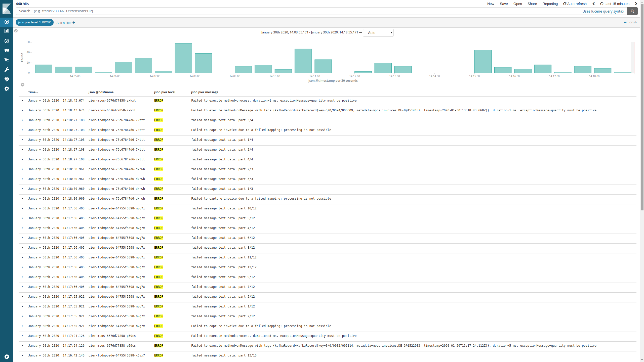Open the Reporting menu

pyautogui.click(x=550, y=4)
